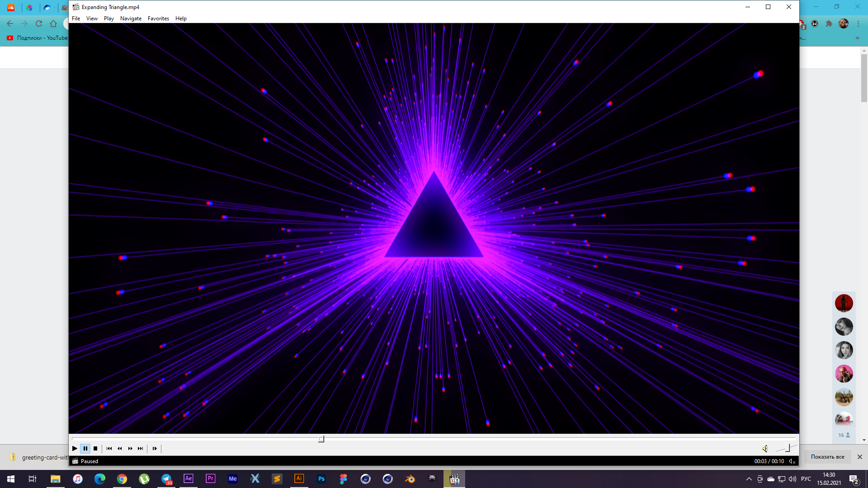
Task: Open the red-toned avatar in chat sidebar
Action: coord(844,303)
